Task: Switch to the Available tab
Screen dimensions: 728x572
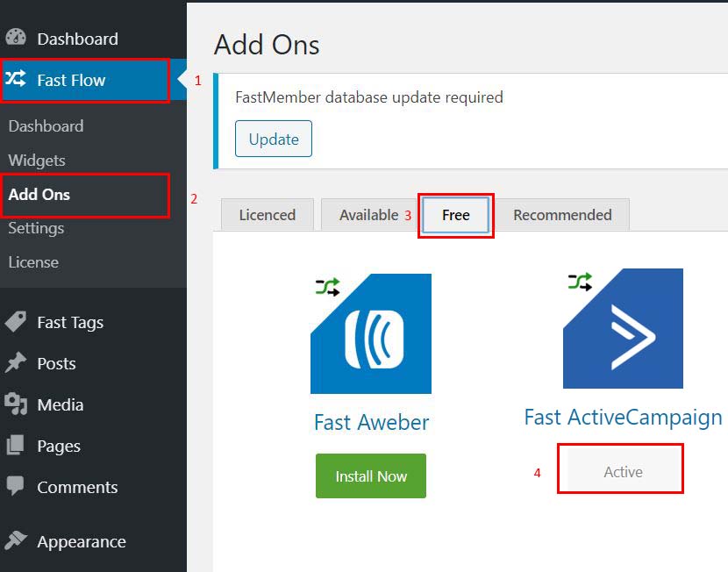Action: coord(369,214)
